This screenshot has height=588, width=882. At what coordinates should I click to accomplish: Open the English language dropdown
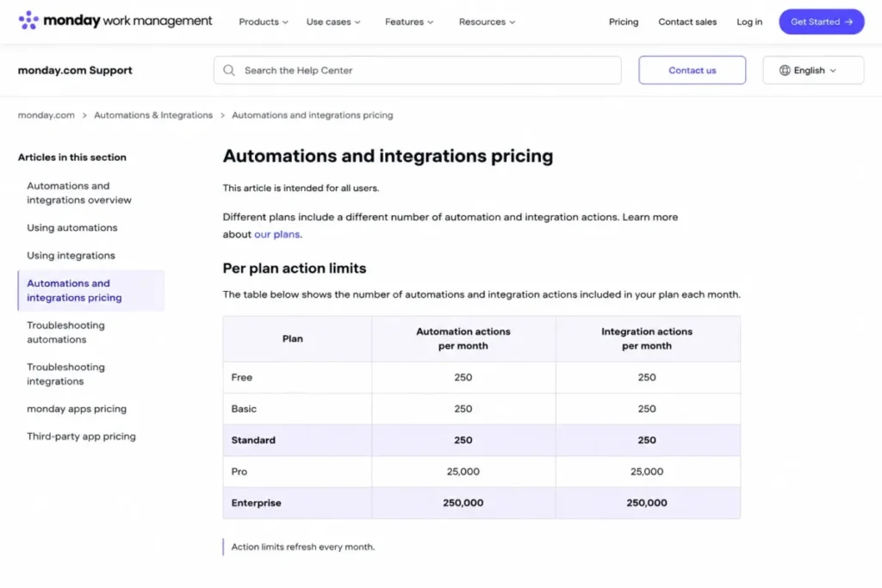click(x=813, y=71)
